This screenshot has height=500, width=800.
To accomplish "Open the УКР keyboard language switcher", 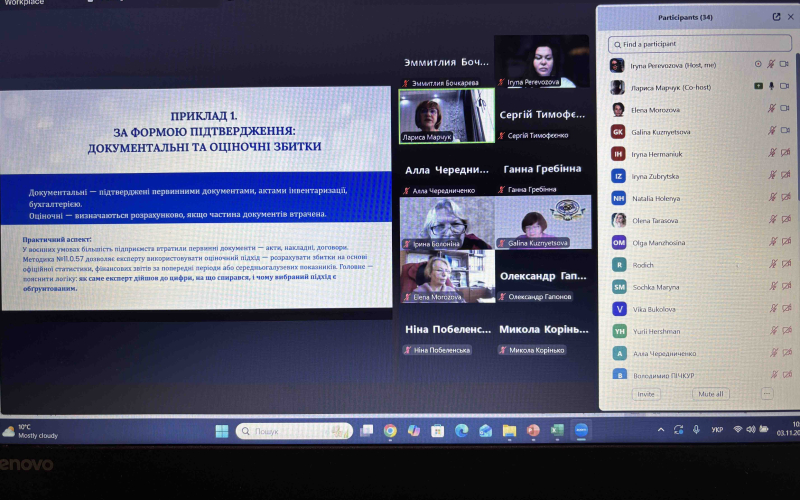I will click(x=717, y=429).
